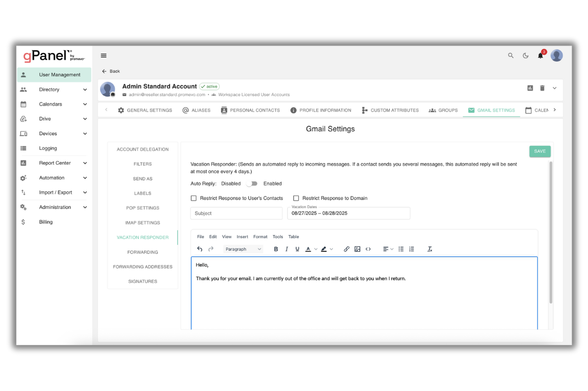The width and height of the screenshot is (588, 391).
Task: Open source code view icon
Action: [368, 249]
